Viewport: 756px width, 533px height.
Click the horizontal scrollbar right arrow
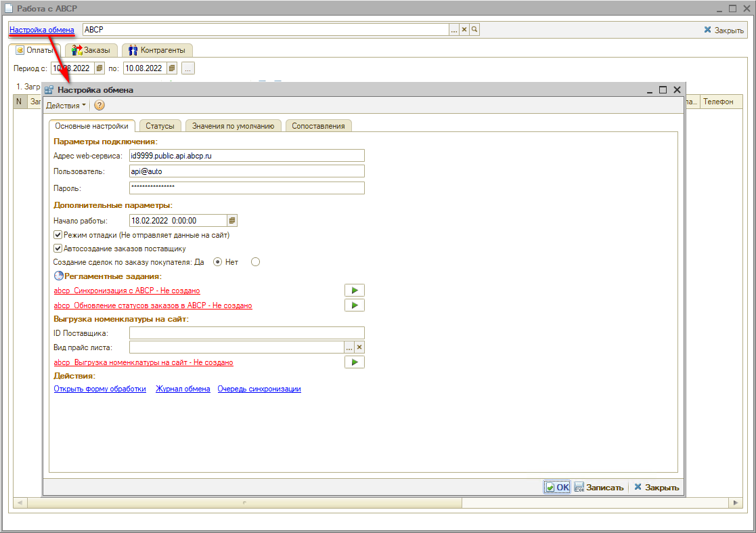point(735,503)
